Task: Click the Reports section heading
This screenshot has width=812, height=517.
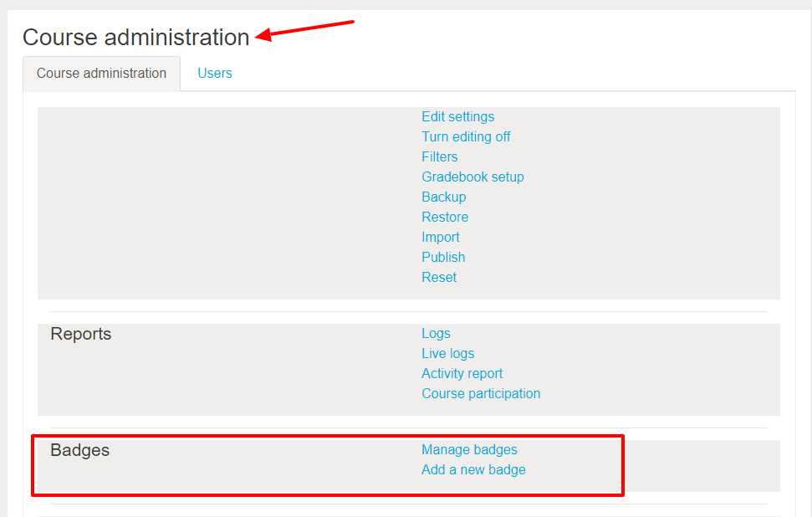Action: tap(81, 334)
